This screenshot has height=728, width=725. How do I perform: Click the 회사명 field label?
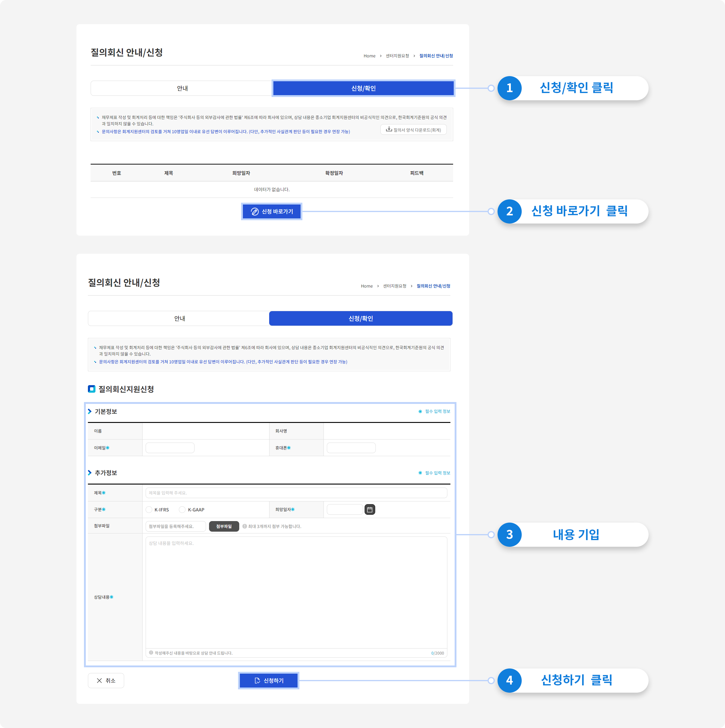click(x=281, y=431)
